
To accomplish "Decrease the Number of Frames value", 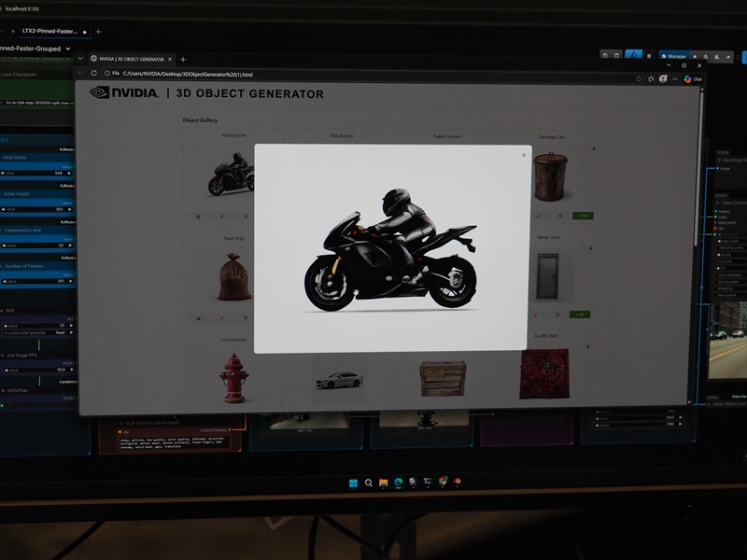I will (4, 280).
